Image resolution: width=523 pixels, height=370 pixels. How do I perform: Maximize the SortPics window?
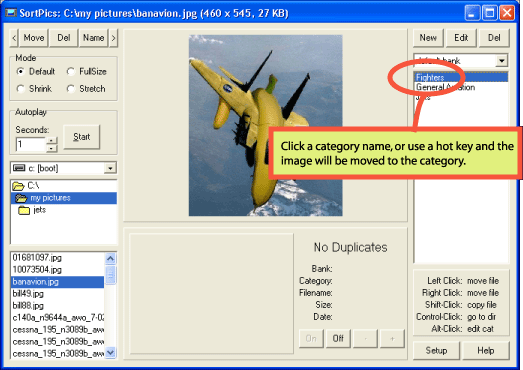[x=490, y=13]
